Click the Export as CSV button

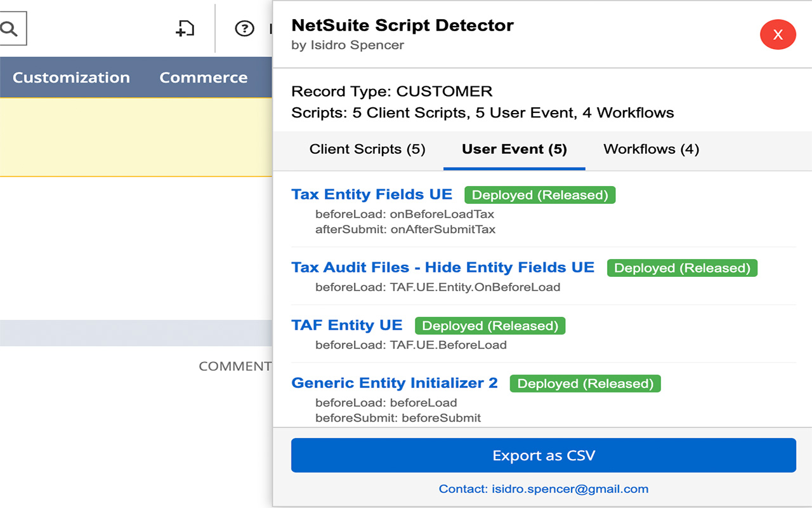[x=544, y=455]
